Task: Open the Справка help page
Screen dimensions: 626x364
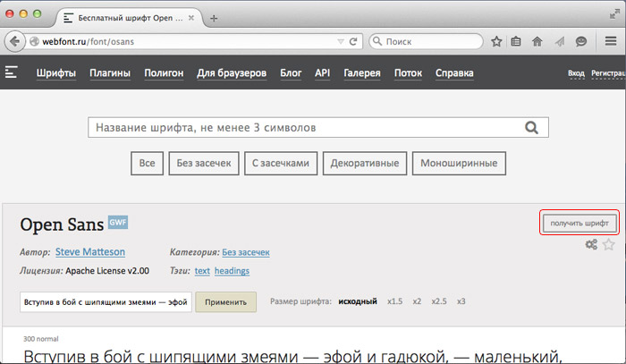Action: coord(454,73)
